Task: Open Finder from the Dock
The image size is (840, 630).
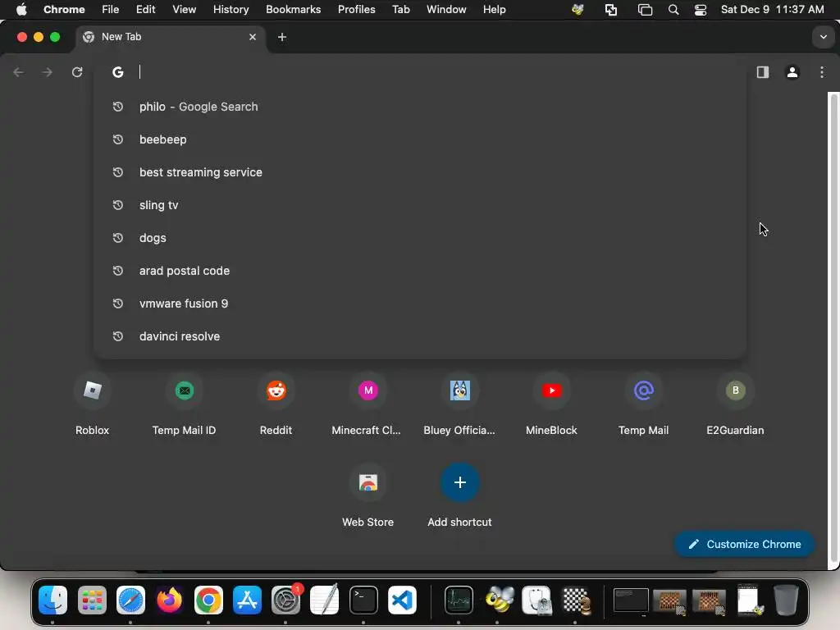Action: click(x=53, y=600)
